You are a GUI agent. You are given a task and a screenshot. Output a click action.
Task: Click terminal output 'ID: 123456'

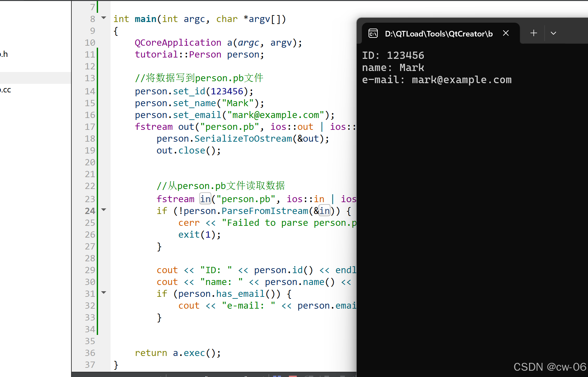[393, 55]
